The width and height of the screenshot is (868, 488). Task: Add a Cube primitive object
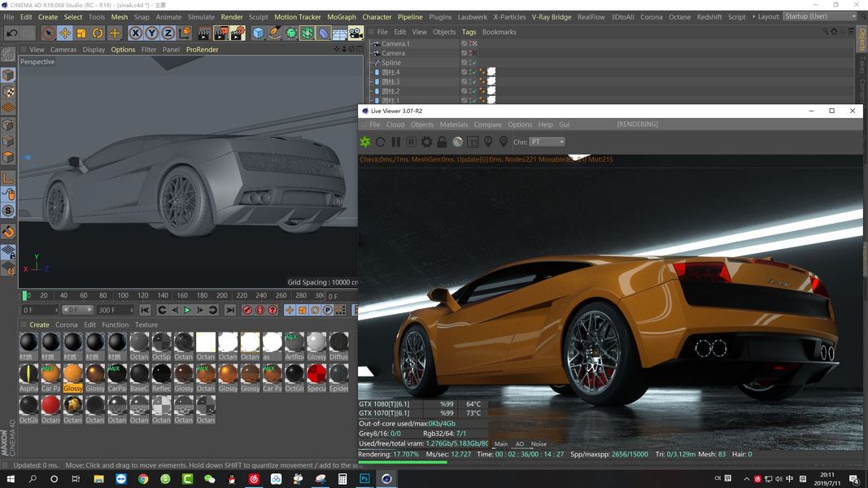click(258, 33)
